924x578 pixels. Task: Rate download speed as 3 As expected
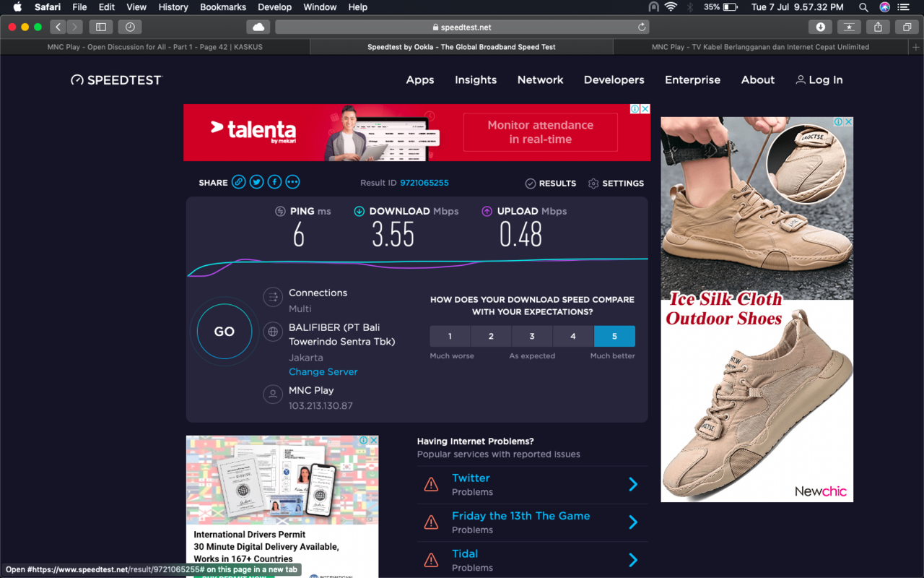[x=532, y=336]
